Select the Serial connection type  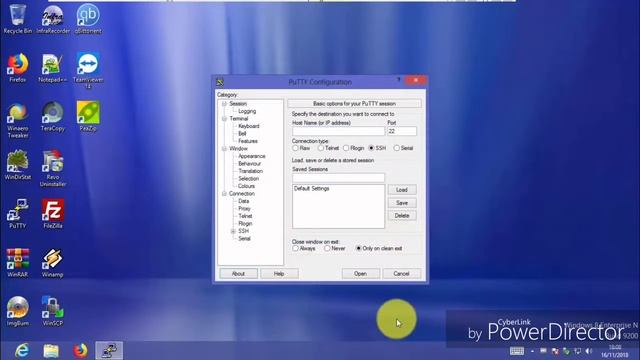[396, 148]
